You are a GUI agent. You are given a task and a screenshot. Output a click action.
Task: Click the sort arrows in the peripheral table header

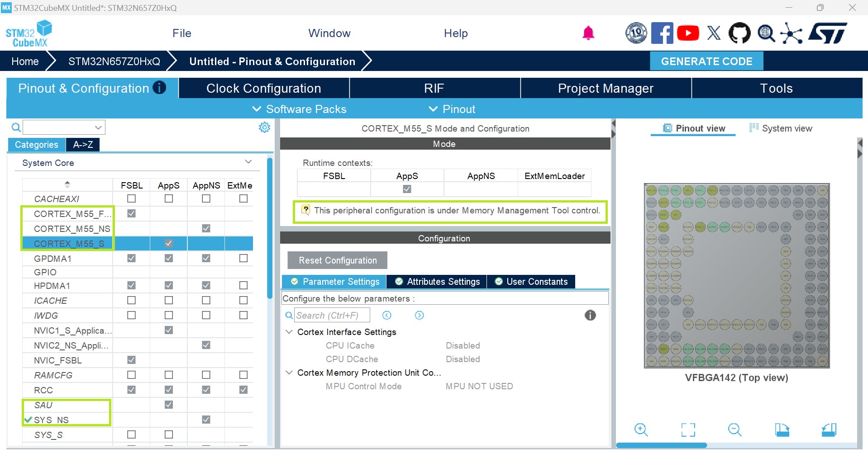(67, 184)
